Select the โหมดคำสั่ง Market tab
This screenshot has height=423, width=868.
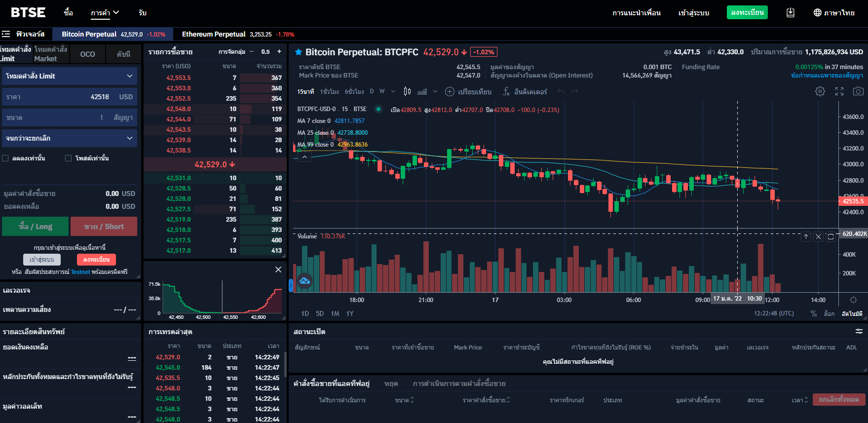click(x=51, y=54)
